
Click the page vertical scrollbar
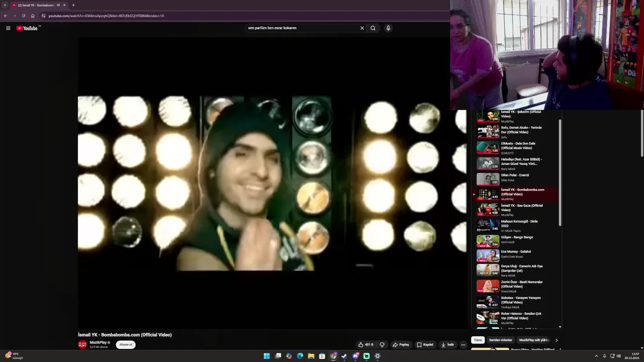tap(641, 133)
